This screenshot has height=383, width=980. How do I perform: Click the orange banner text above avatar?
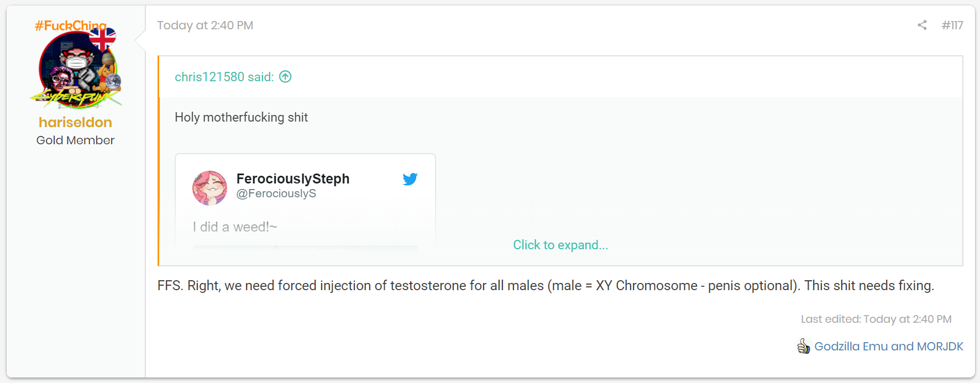[71, 25]
